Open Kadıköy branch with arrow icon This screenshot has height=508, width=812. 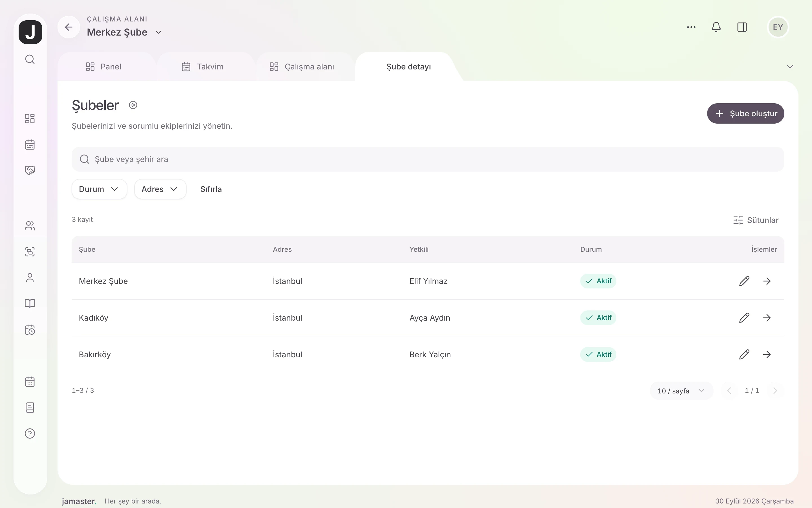[767, 318]
